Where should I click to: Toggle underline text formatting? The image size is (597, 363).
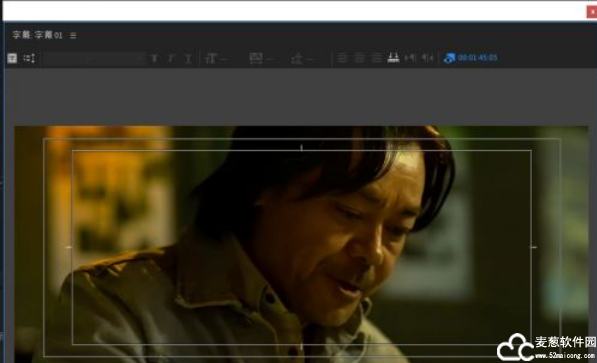(x=188, y=59)
